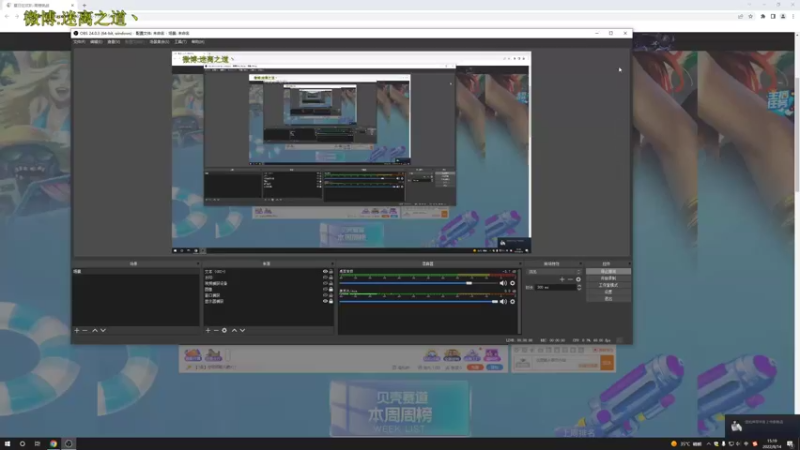
Task: Open the scene transition type dropdown
Action: coord(554,272)
